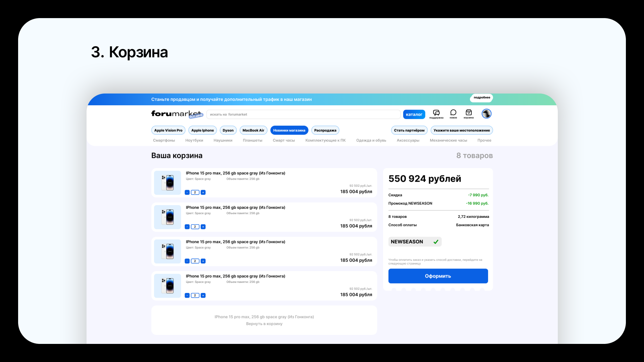
Task: Open the каталог catalog button
Action: click(x=414, y=115)
